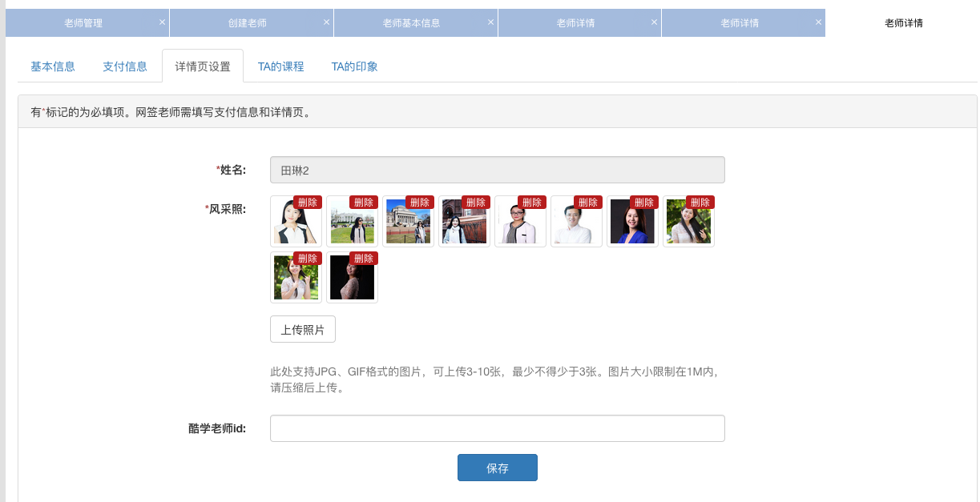Viewport: 980px width, 502px height.
Task: Select the 老师详情 tab right after 老师基本信息
Action: (576, 23)
